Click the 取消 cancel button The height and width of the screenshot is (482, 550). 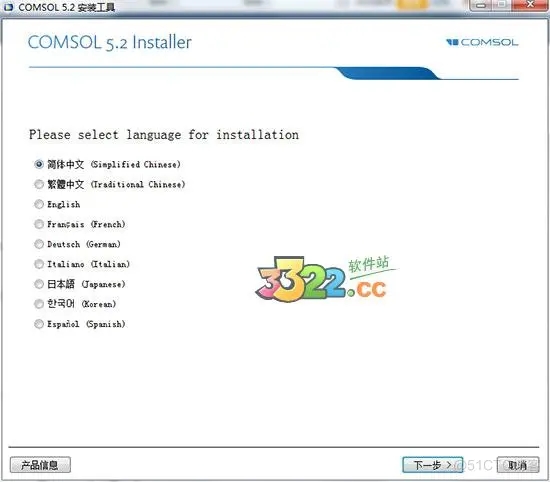(x=518, y=465)
